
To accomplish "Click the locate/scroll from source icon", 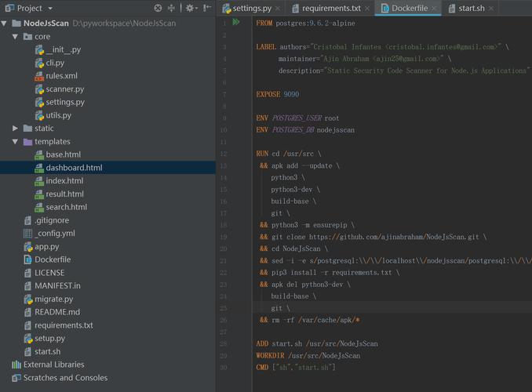I will (x=158, y=8).
